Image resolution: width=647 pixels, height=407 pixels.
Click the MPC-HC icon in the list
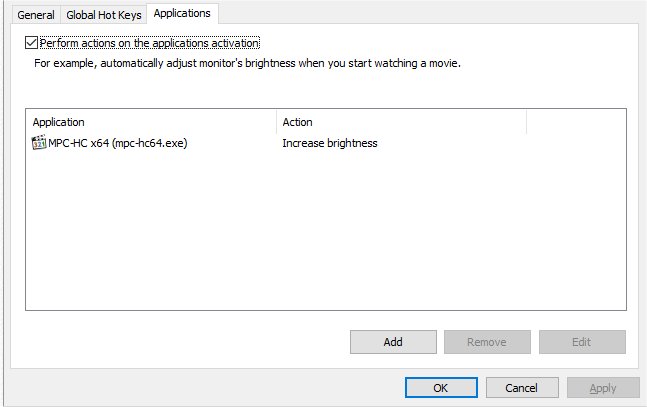point(39,143)
